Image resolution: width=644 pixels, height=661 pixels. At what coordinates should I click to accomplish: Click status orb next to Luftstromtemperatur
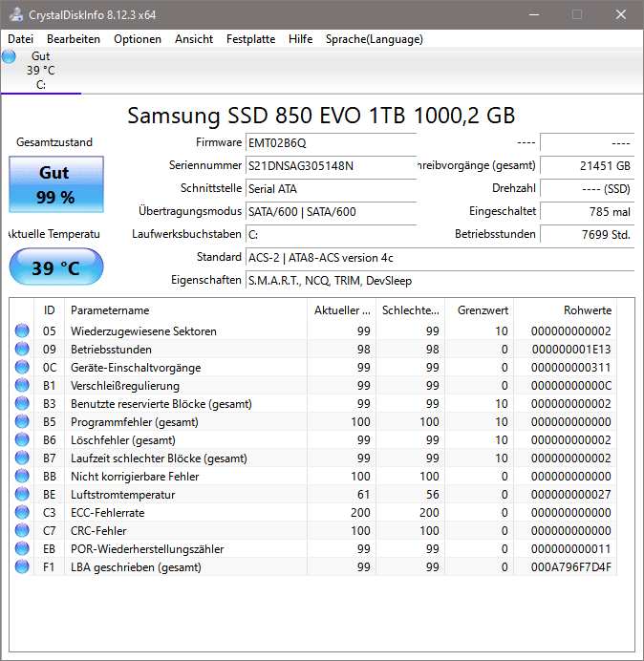coord(22,495)
